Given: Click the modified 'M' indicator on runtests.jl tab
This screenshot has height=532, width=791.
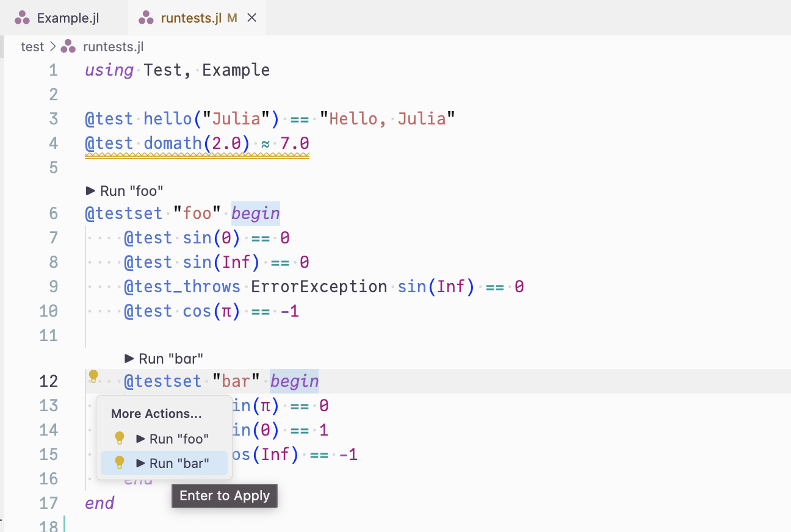Looking at the screenshot, I should pos(231,18).
